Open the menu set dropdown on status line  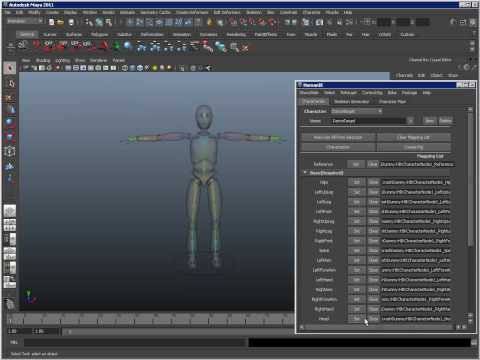click(25, 21)
